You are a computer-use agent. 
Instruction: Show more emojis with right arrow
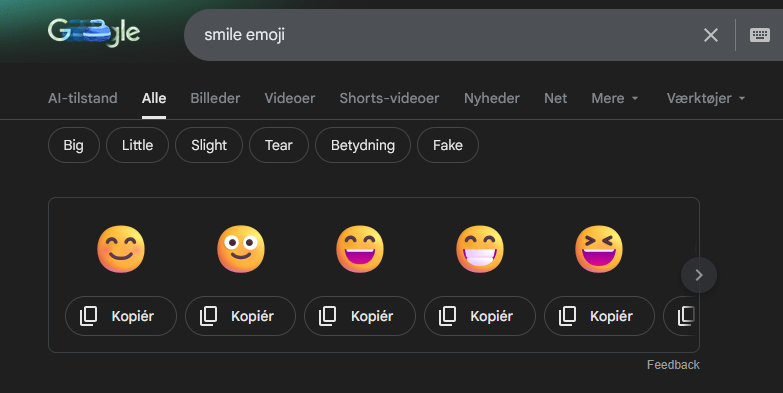coord(699,275)
